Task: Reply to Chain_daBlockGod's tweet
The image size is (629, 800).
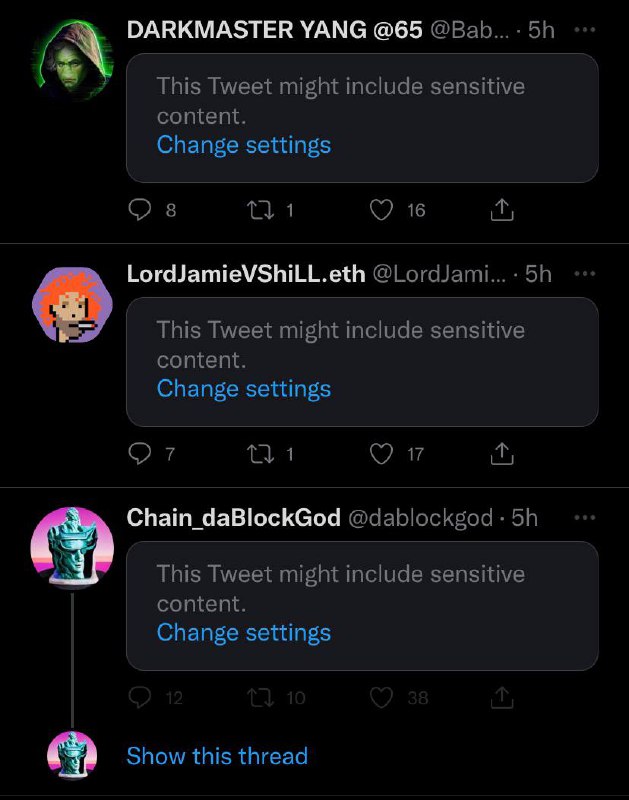Action: click(139, 697)
